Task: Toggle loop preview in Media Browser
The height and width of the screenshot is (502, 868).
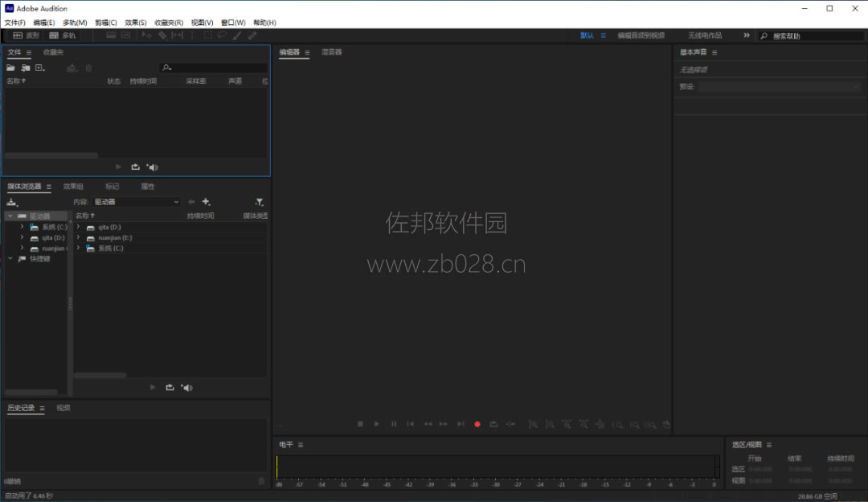Action: click(170, 387)
